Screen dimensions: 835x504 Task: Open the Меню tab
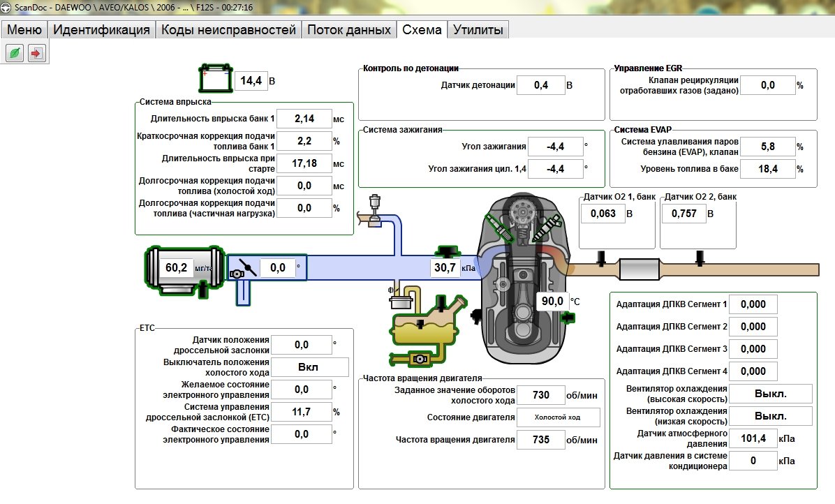tap(24, 29)
